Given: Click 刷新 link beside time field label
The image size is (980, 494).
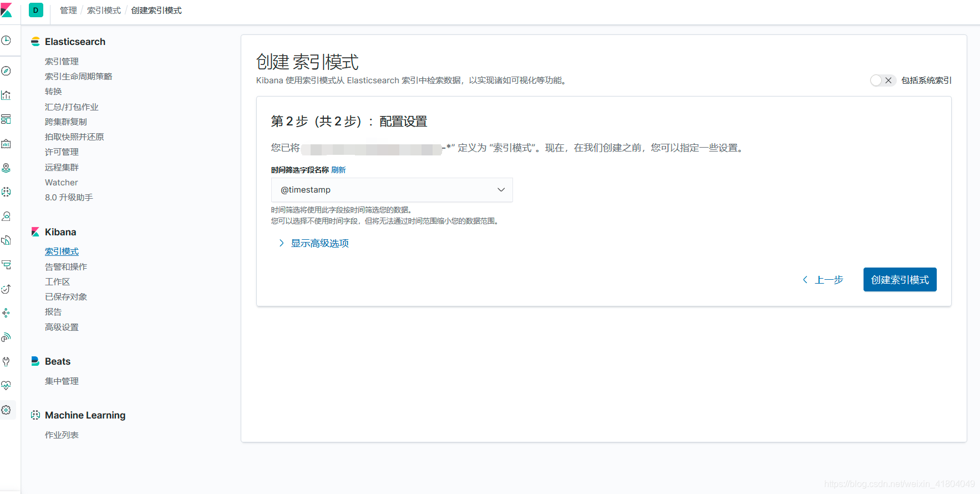Looking at the screenshot, I should (338, 170).
